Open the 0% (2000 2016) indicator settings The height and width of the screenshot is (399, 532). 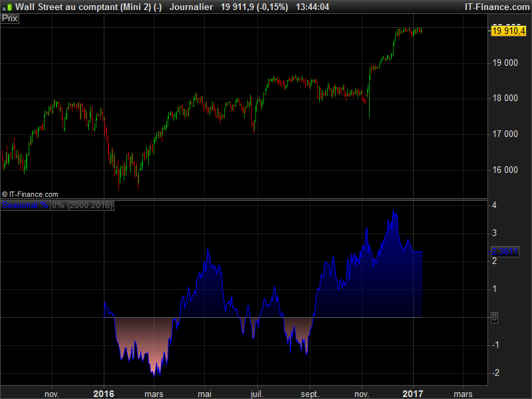[x=82, y=205]
